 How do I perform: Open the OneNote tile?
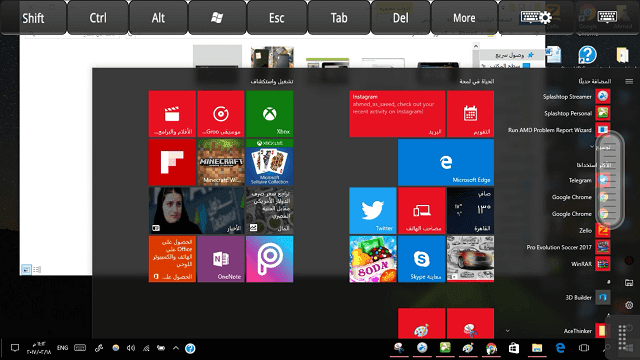point(221,259)
